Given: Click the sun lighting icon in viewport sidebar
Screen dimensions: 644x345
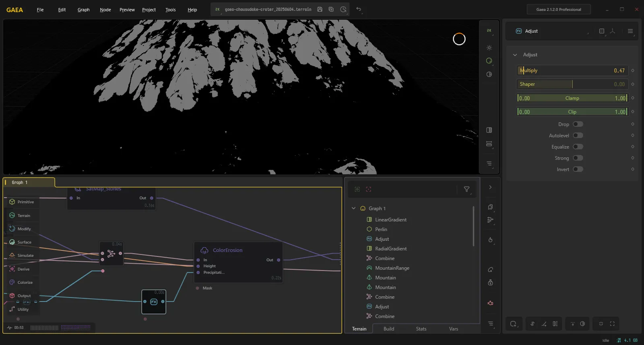Looking at the screenshot, I should 489,48.
